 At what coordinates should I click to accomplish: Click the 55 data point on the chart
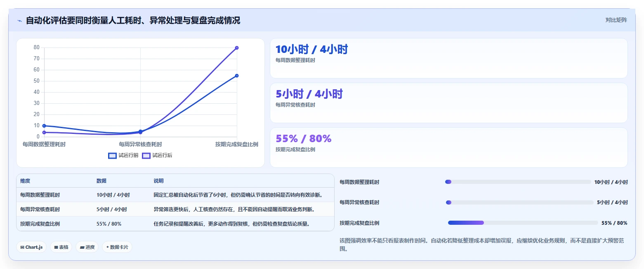(237, 76)
